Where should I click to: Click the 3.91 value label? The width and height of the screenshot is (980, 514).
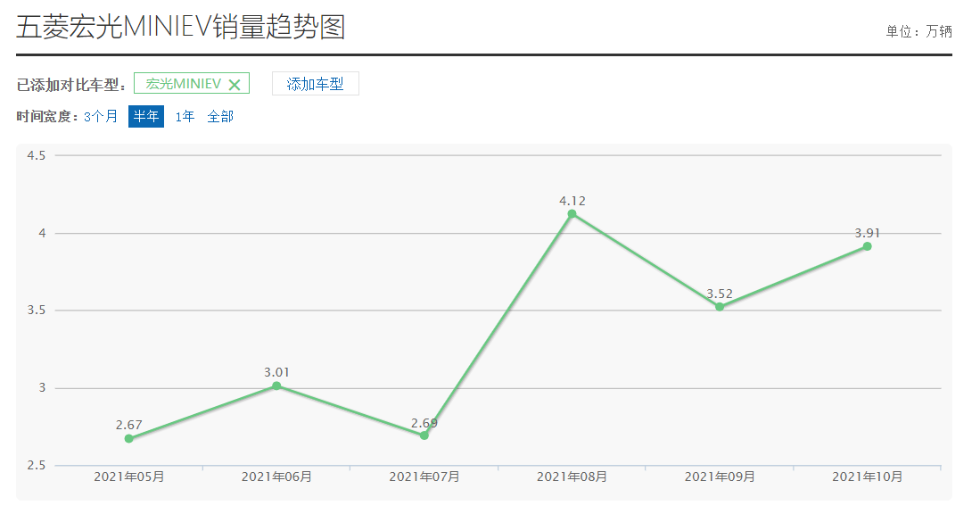[868, 233]
